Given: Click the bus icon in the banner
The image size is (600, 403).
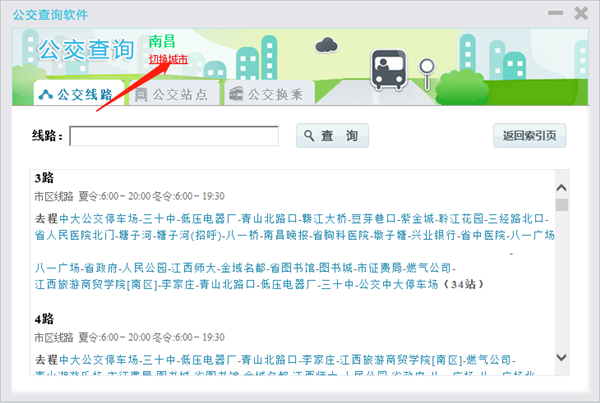Looking at the screenshot, I should point(388,70).
